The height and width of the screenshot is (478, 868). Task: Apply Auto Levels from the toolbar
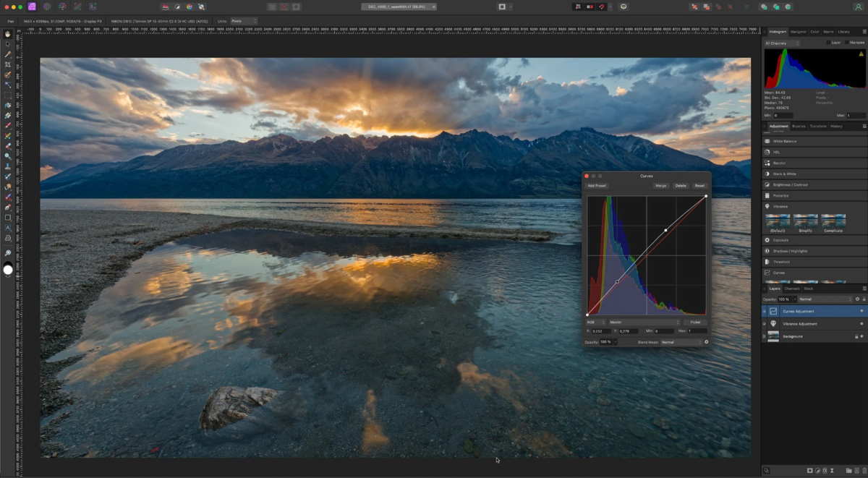point(166,7)
